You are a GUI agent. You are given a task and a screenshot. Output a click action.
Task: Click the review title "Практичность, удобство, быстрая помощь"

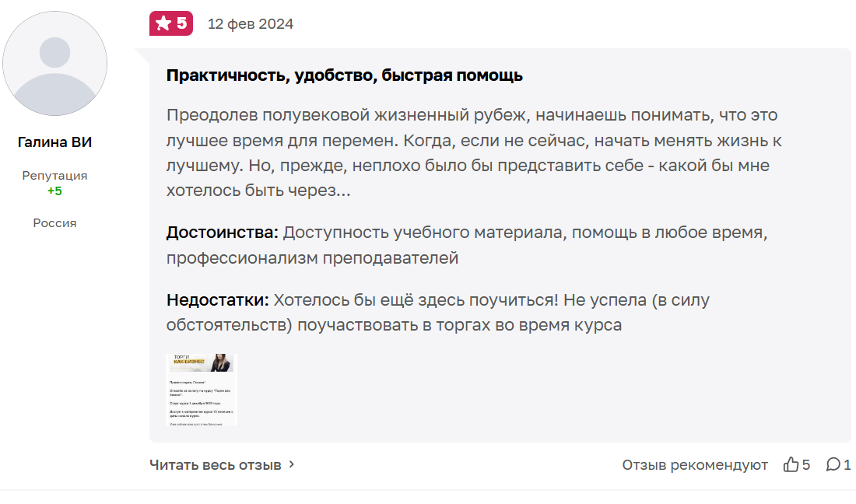click(344, 75)
